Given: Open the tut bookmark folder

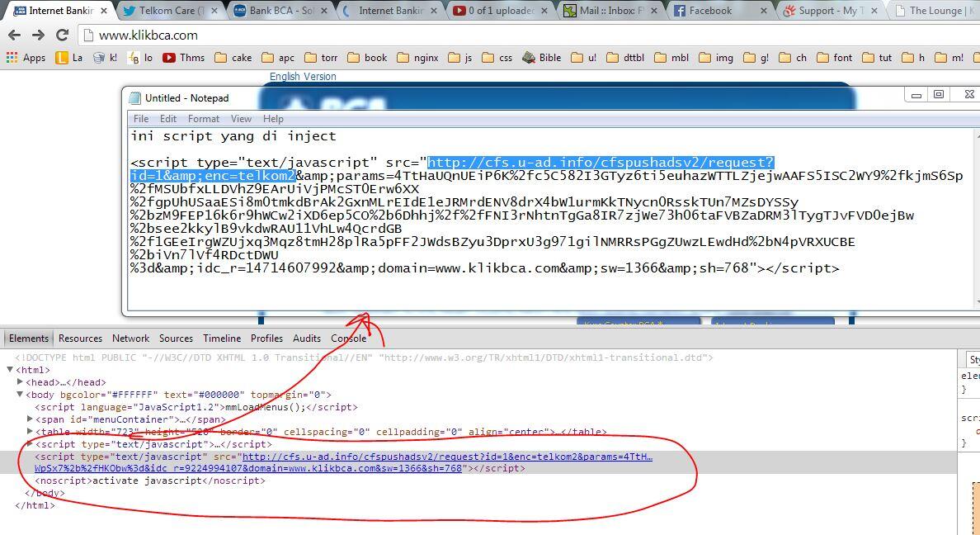Looking at the screenshot, I should pyautogui.click(x=877, y=58).
